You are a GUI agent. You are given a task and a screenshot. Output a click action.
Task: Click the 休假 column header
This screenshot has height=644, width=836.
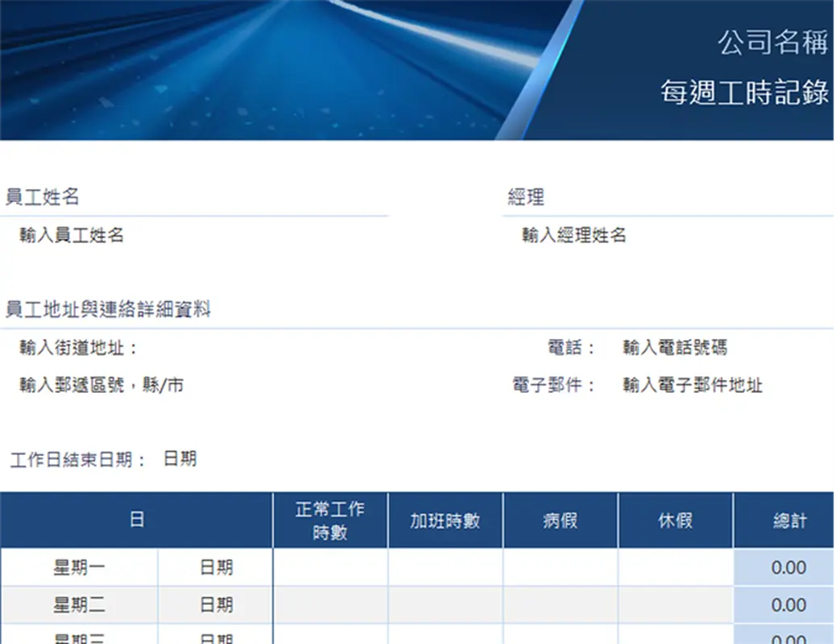(x=674, y=520)
